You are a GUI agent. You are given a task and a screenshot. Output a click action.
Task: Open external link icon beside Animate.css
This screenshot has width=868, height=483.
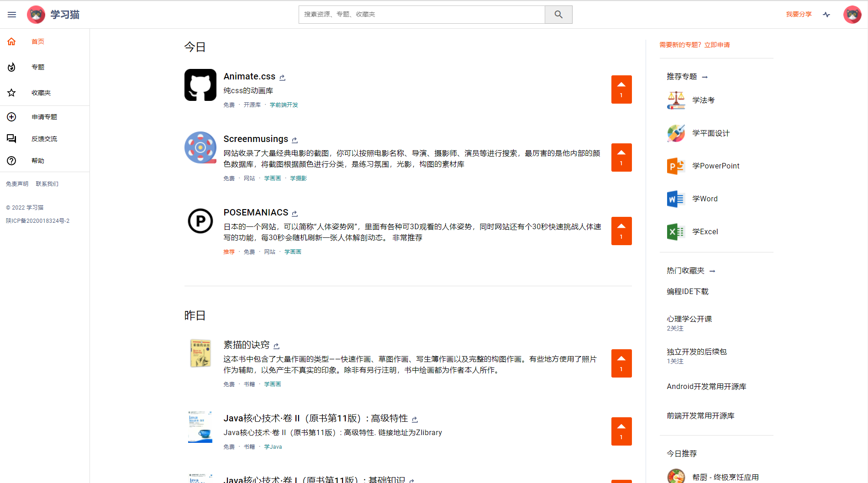pyautogui.click(x=282, y=78)
